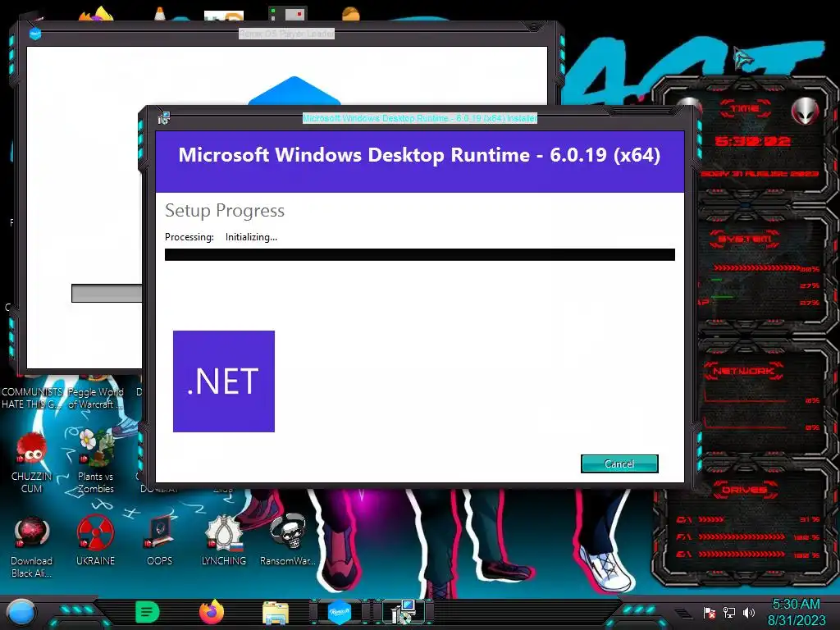Launch Firefox from the taskbar
Image resolution: width=840 pixels, height=630 pixels.
click(212, 612)
